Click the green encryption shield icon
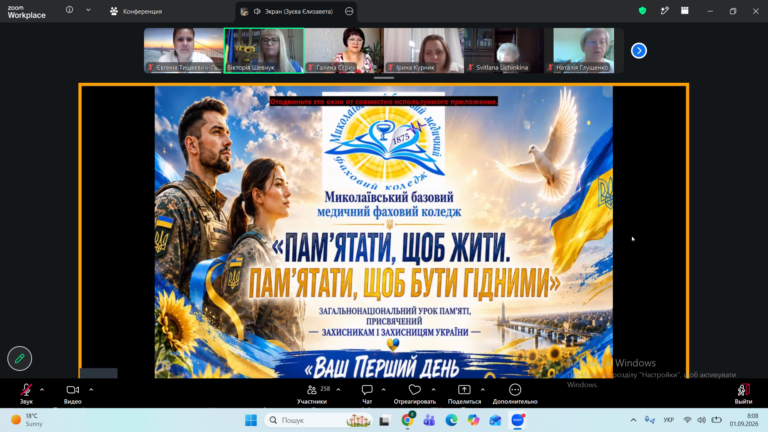 pyautogui.click(x=642, y=11)
